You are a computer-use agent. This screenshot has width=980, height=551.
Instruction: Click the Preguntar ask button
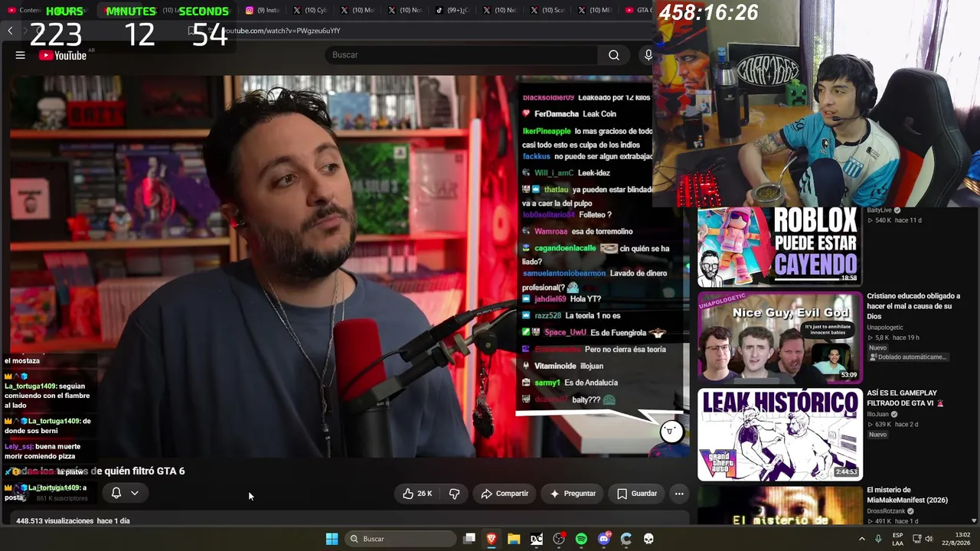[572, 494]
